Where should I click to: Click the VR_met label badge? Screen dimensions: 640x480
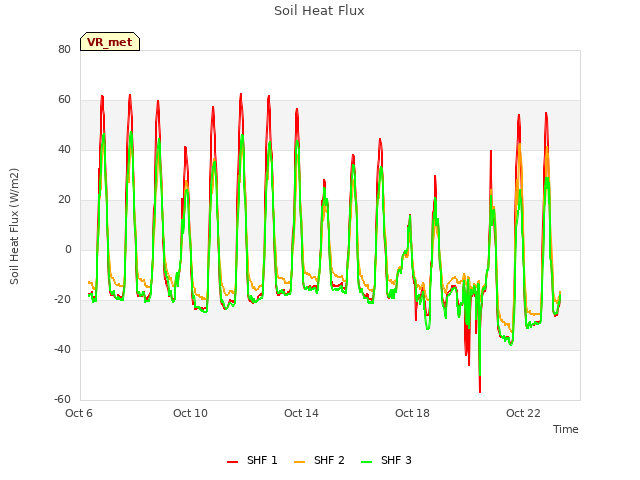click(x=110, y=42)
